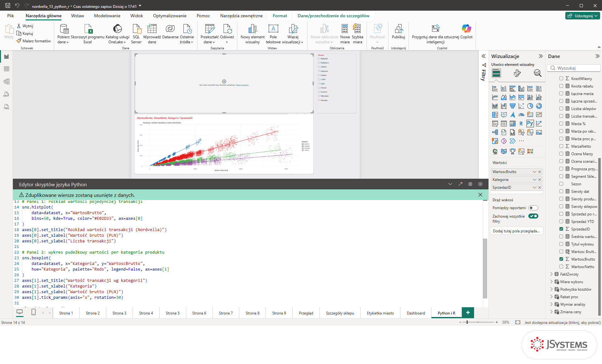This screenshot has height=364, width=602.
Task: Collapse the Python script editor chevron
Action: click(450, 184)
